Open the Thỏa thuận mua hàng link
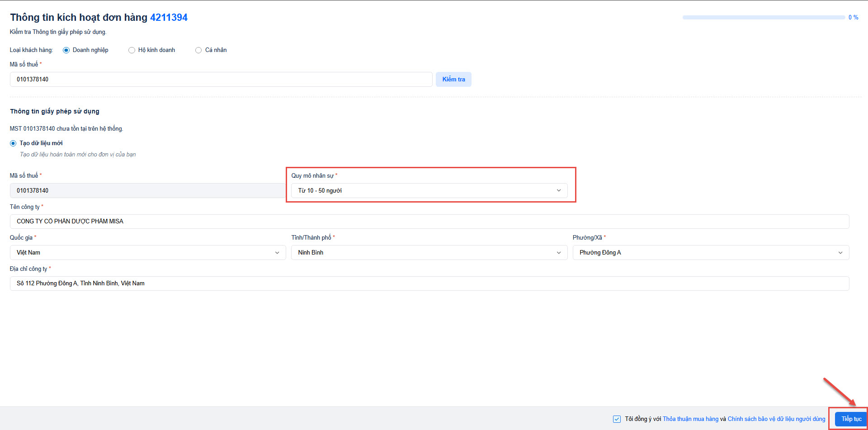868x430 pixels. tap(690, 419)
